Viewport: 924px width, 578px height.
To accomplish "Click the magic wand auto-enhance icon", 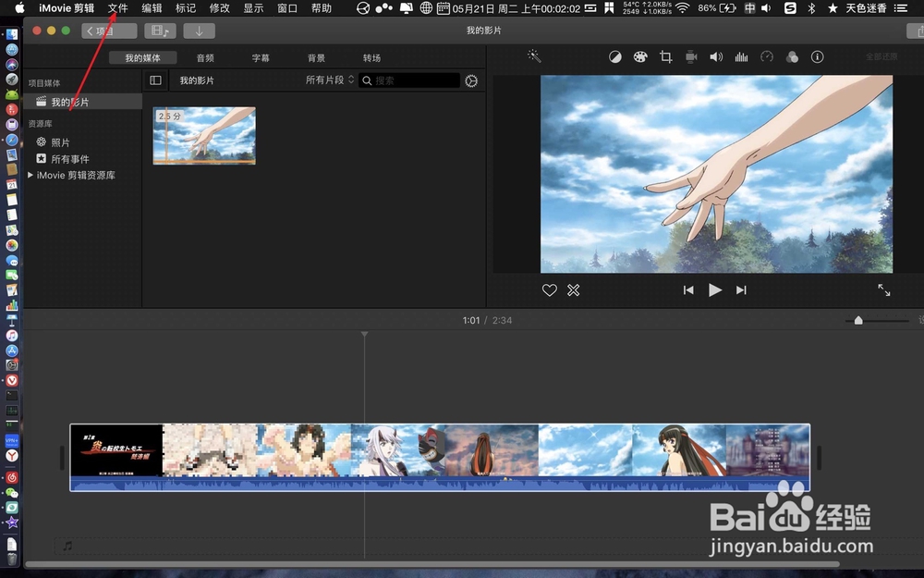I will [x=534, y=56].
